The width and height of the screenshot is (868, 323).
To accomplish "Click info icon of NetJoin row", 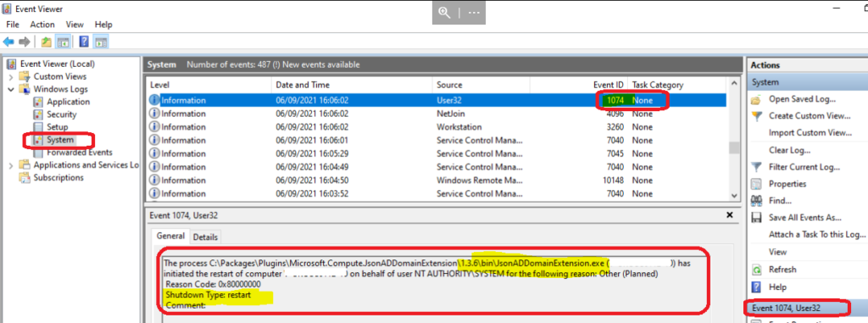I will click(154, 114).
